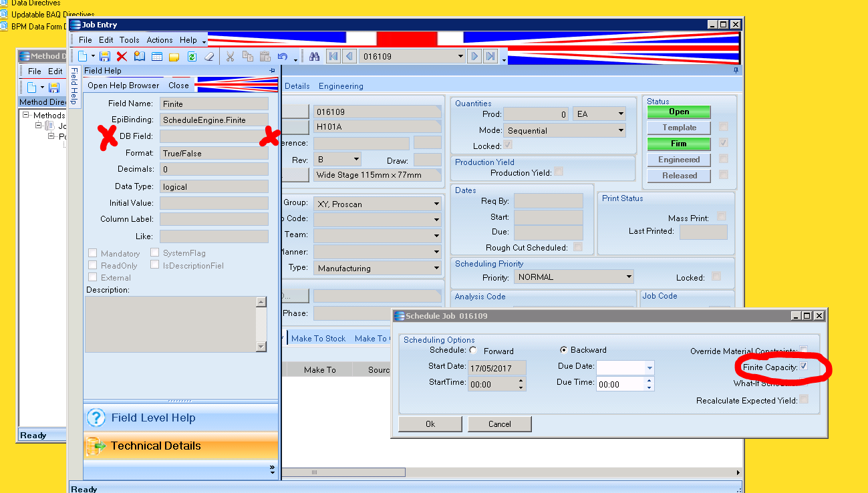Image resolution: width=868 pixels, height=493 pixels.
Task: Open the EA unit of measure dropdown
Action: pos(621,114)
